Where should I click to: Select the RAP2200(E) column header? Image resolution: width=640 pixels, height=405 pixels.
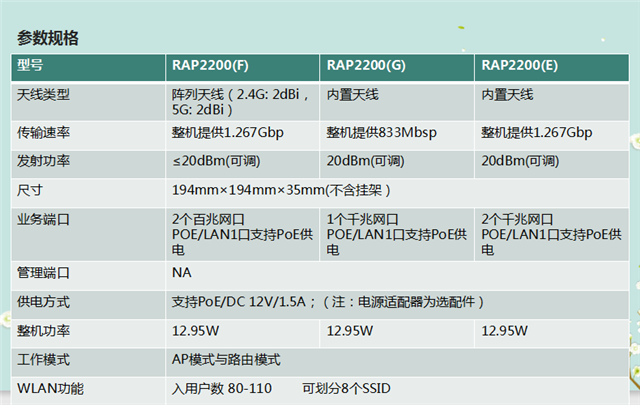[x=520, y=66]
